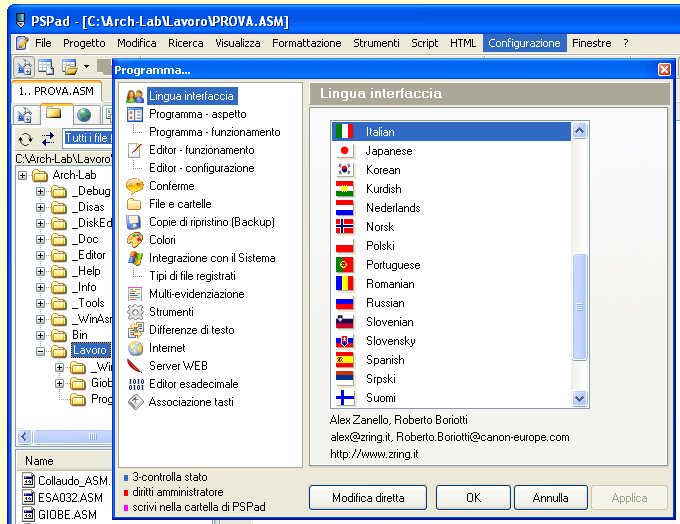Image resolution: width=680 pixels, height=524 pixels.
Task: Click the Lingua interfaccia people icon
Action: coord(135,96)
